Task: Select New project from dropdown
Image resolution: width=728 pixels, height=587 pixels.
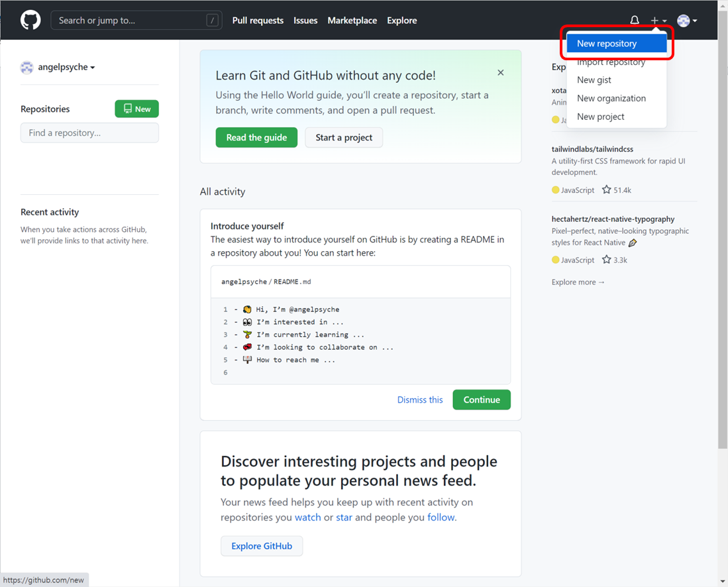Action: click(x=617, y=117)
